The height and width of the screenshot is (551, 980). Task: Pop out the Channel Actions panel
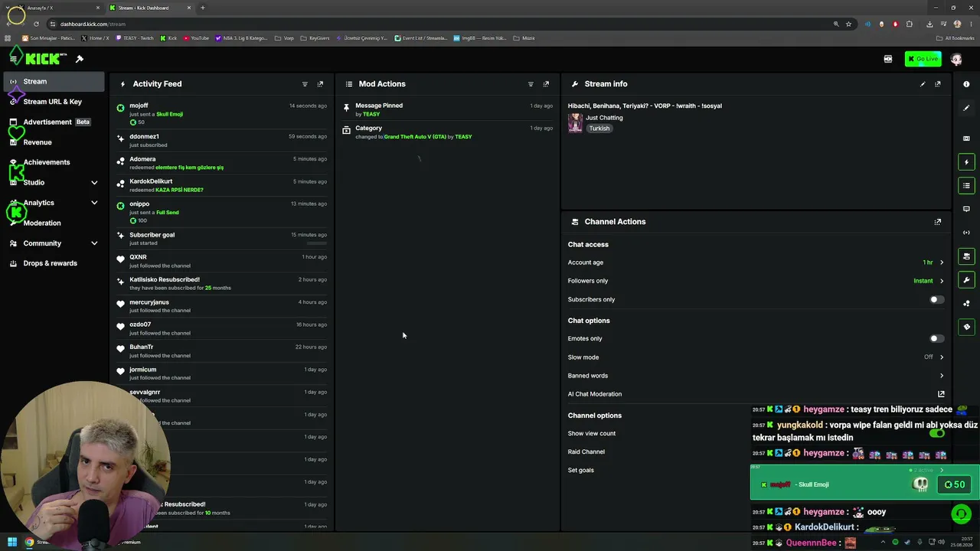coord(938,222)
